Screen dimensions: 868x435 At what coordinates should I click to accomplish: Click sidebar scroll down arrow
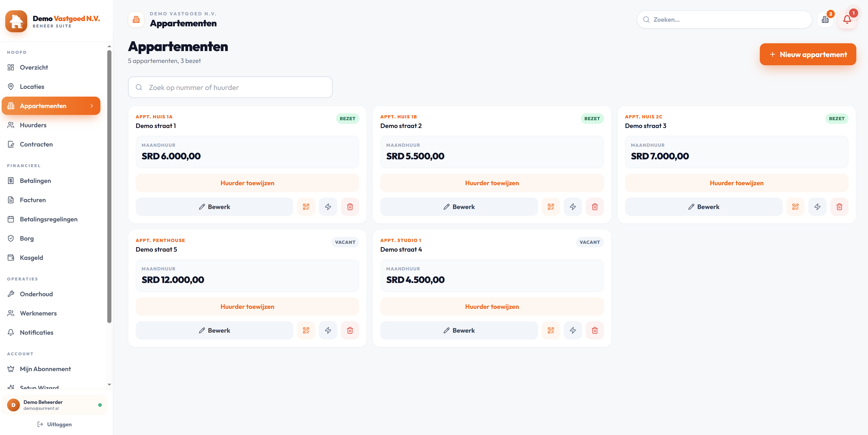[109, 384]
